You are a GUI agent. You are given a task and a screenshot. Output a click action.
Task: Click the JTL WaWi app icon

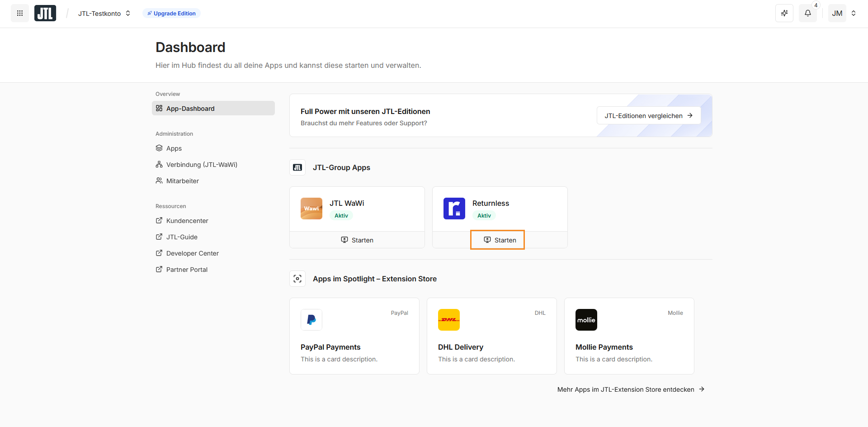coord(311,209)
